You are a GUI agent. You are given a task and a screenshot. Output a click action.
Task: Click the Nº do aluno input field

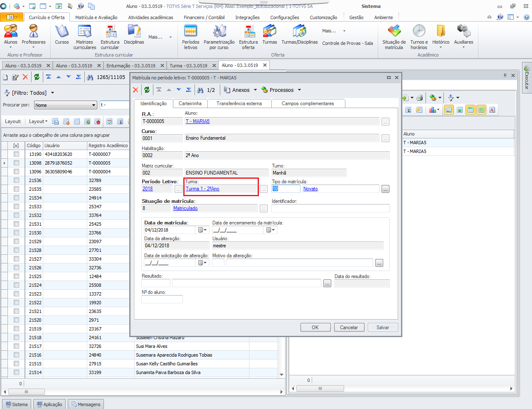click(x=162, y=299)
